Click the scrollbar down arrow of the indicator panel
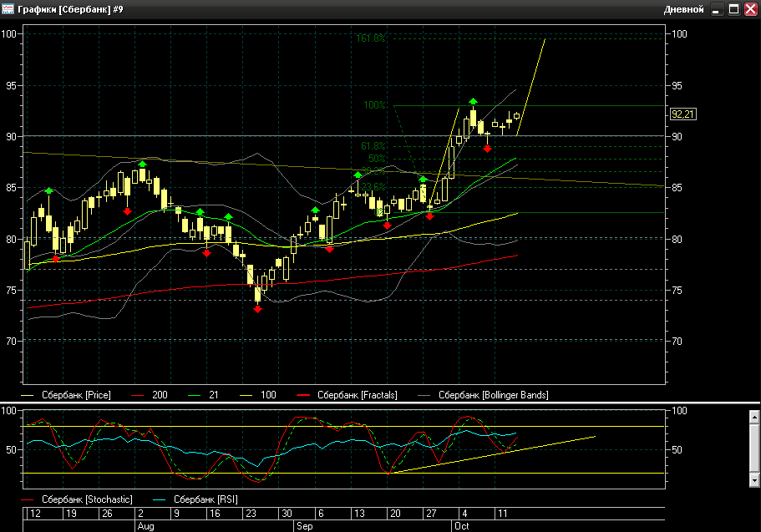The height and width of the screenshot is (532, 761). point(754,480)
